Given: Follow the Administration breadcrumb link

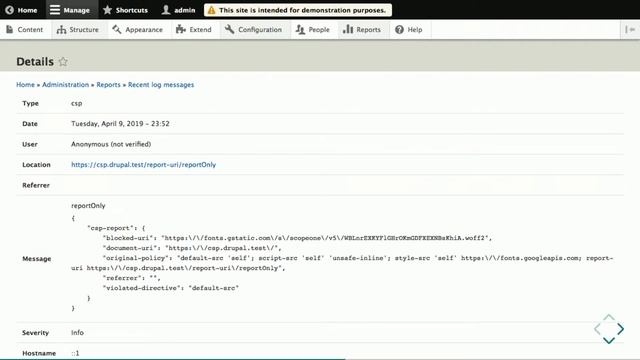Looking at the screenshot, I should point(65,84).
